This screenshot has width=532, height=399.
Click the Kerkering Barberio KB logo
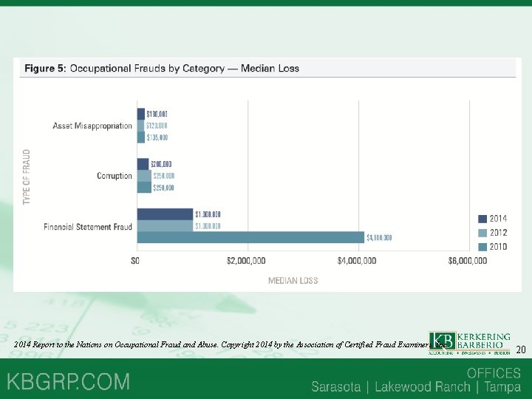click(x=469, y=343)
